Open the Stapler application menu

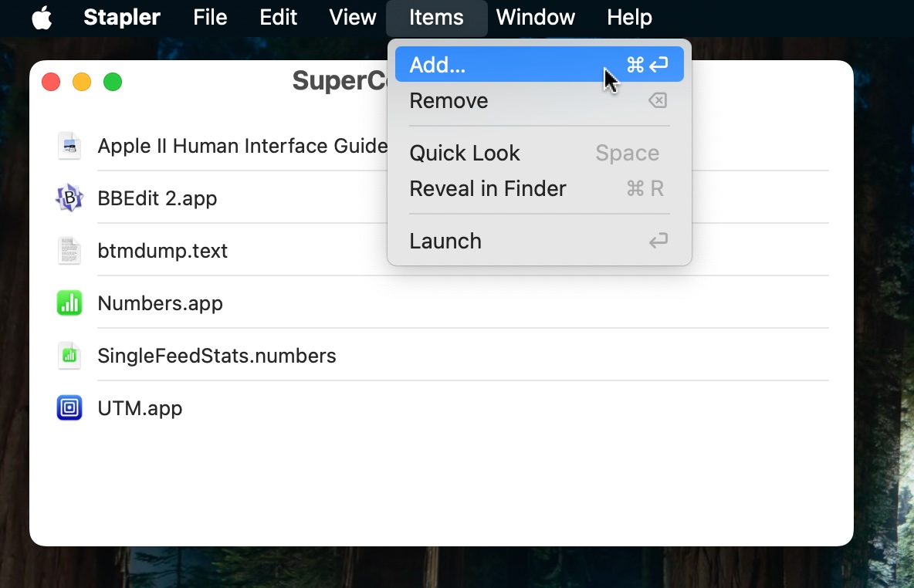pos(122,18)
